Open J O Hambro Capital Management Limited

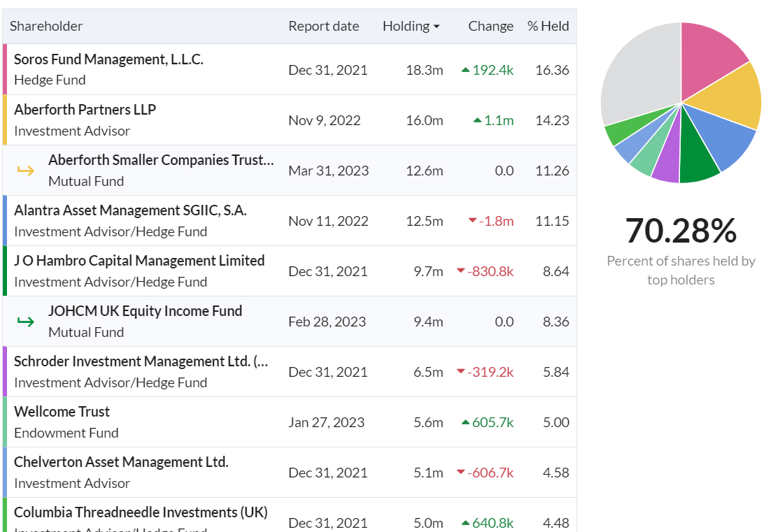click(139, 261)
